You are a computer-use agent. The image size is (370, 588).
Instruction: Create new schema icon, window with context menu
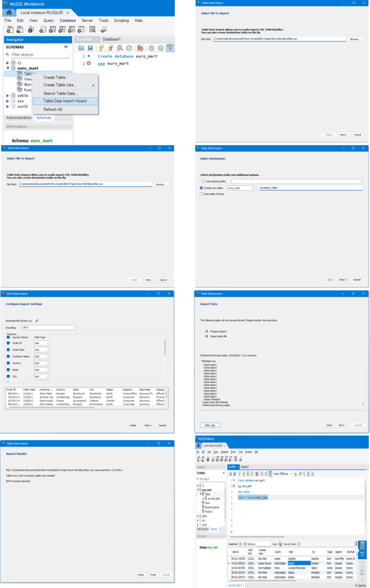(x=43, y=29)
